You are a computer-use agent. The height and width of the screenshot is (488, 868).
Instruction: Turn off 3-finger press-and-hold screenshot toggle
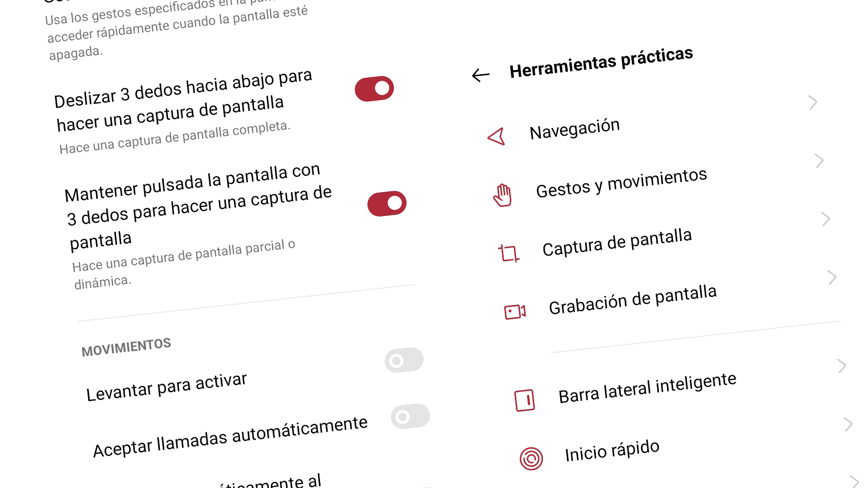click(387, 202)
